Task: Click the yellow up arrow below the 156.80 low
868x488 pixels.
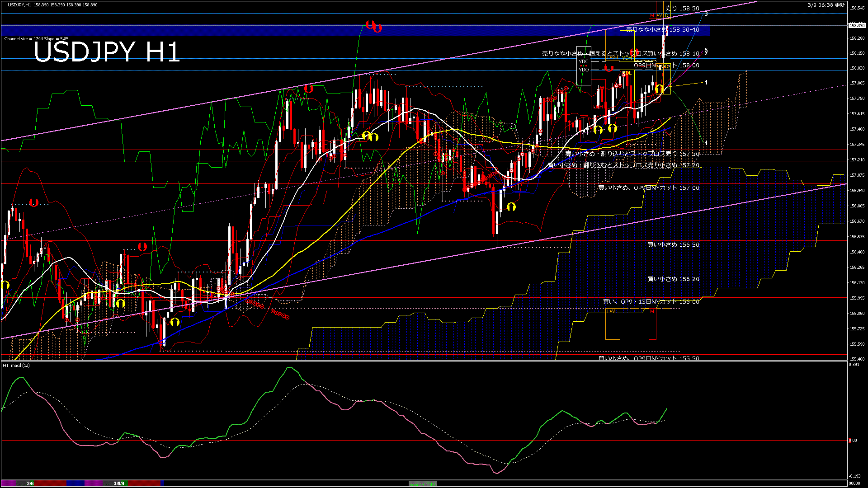Action: click(x=511, y=207)
